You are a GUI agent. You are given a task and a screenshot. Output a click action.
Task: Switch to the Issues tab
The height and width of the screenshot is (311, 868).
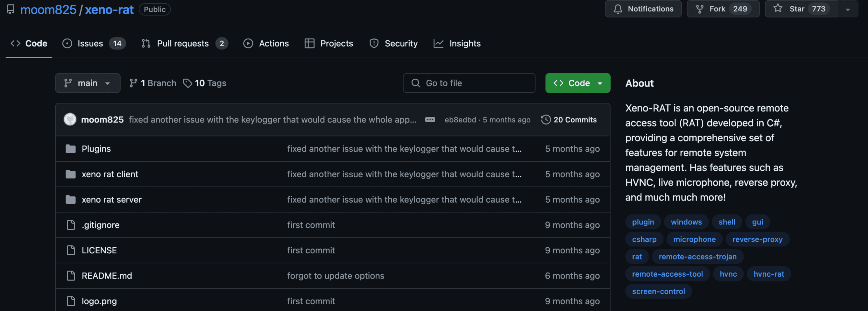[94, 43]
